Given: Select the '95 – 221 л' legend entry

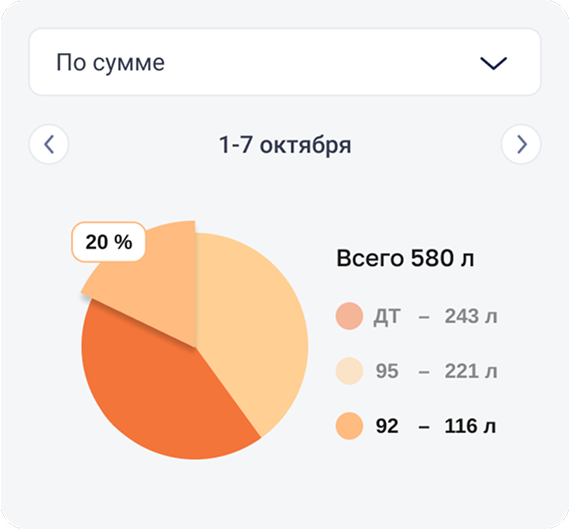Looking at the screenshot, I should (417, 371).
